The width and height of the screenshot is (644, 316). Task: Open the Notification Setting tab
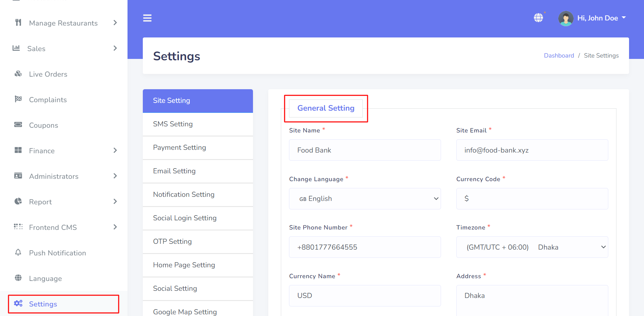pyautogui.click(x=198, y=195)
